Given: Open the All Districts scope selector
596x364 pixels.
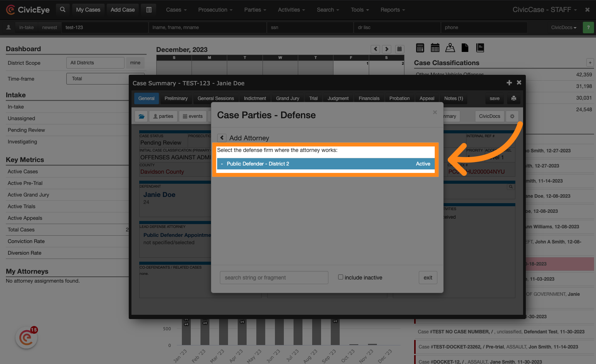Looking at the screenshot, I should tap(95, 63).
